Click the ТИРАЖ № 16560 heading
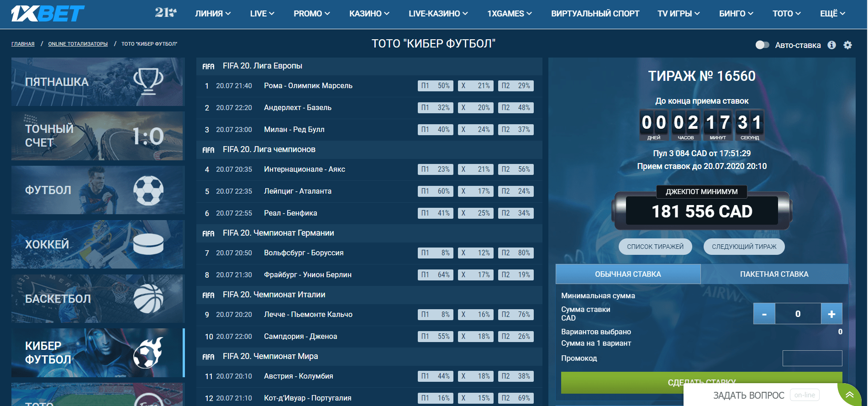868x406 pixels. [x=702, y=76]
